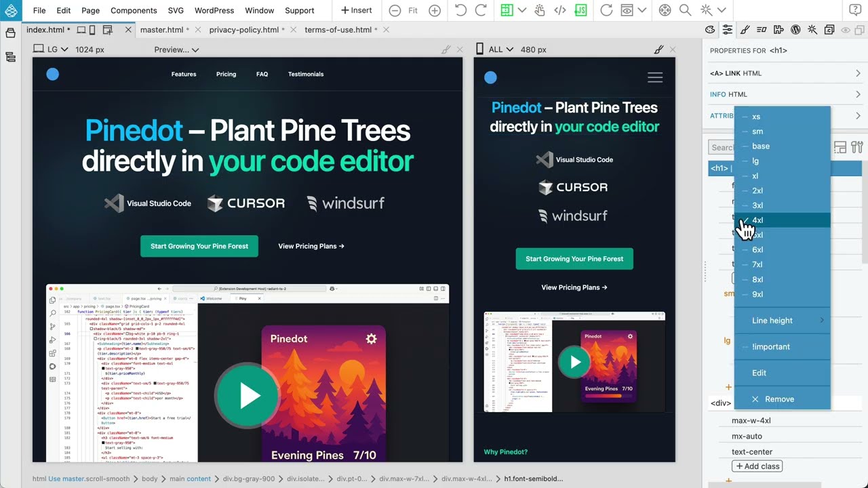Open the SVG menu
This screenshot has width=868, height=488.
click(176, 10)
